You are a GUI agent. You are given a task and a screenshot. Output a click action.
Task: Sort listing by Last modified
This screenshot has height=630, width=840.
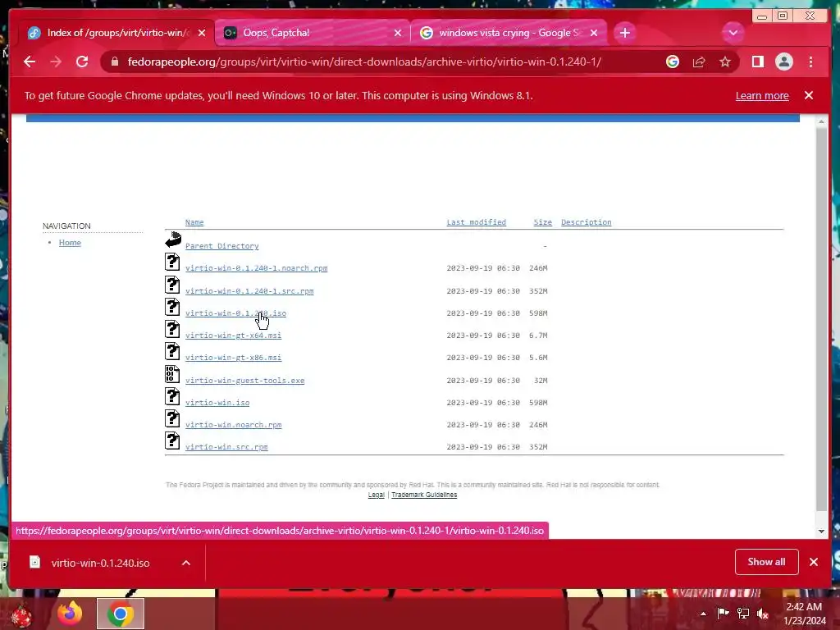[x=477, y=222]
